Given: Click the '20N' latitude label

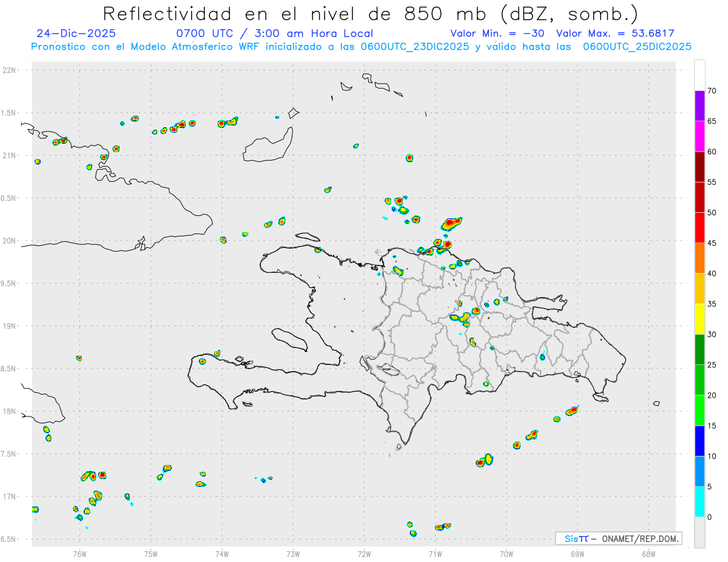Looking at the screenshot, I should point(10,241).
